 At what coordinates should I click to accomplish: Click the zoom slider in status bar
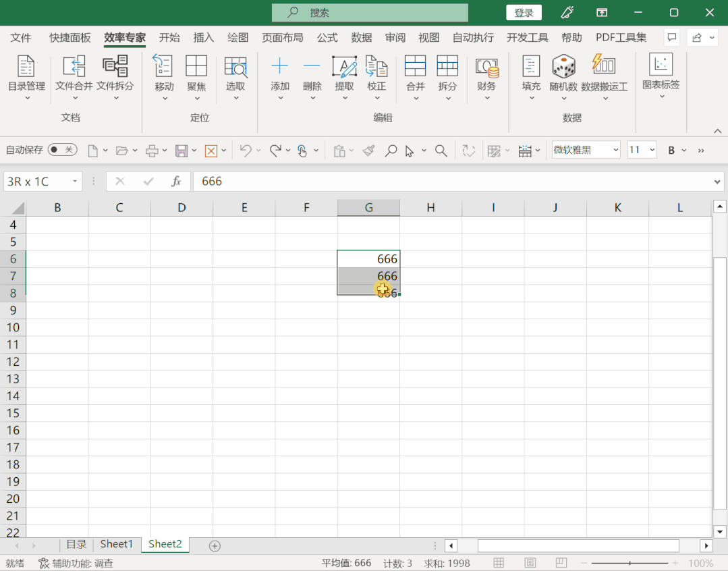pos(629,563)
